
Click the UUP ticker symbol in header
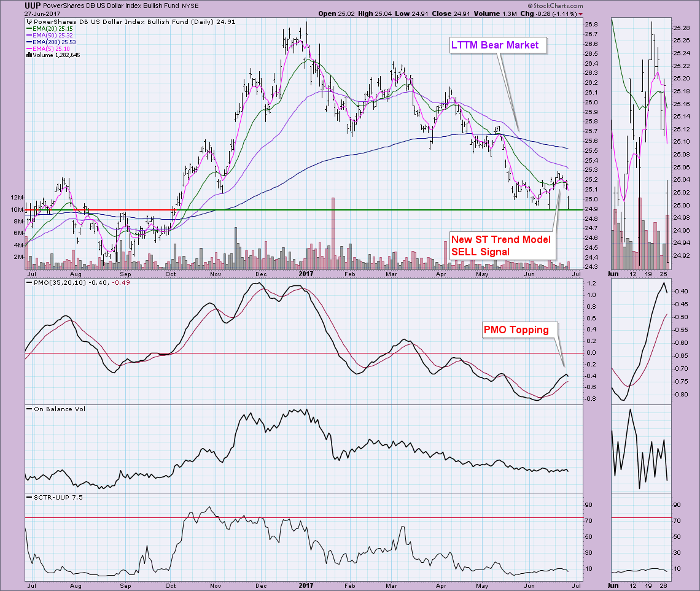[33, 6]
